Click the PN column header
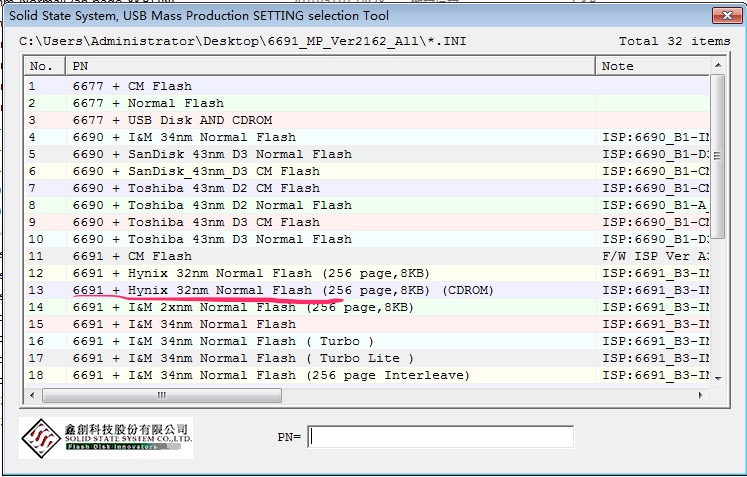Image resolution: width=747 pixels, height=477 pixels. (330, 66)
